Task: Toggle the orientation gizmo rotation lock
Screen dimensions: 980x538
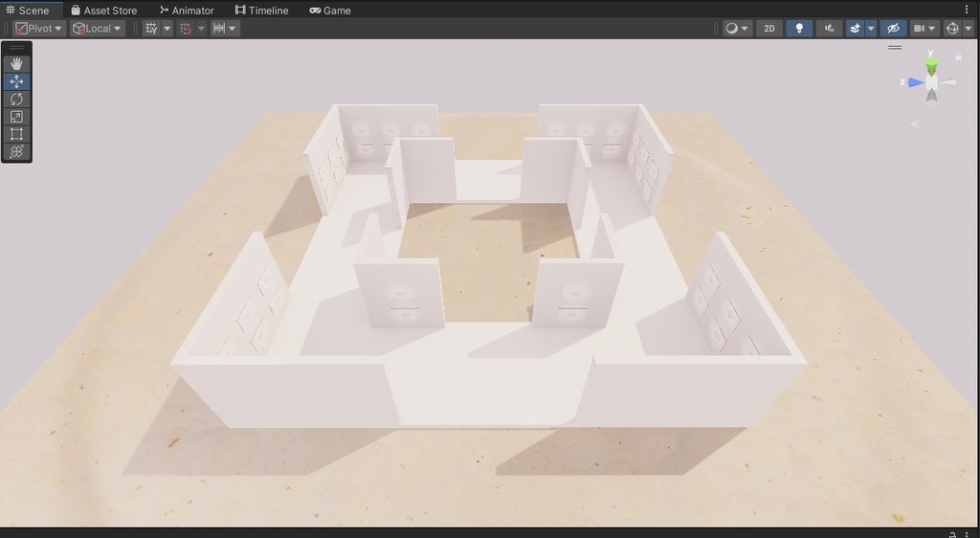Action: click(x=958, y=56)
